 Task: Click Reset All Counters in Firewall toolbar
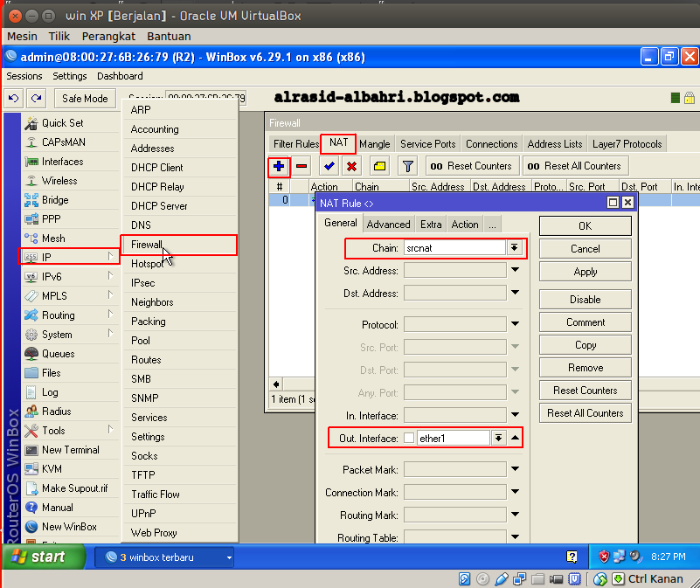pyautogui.click(x=575, y=166)
